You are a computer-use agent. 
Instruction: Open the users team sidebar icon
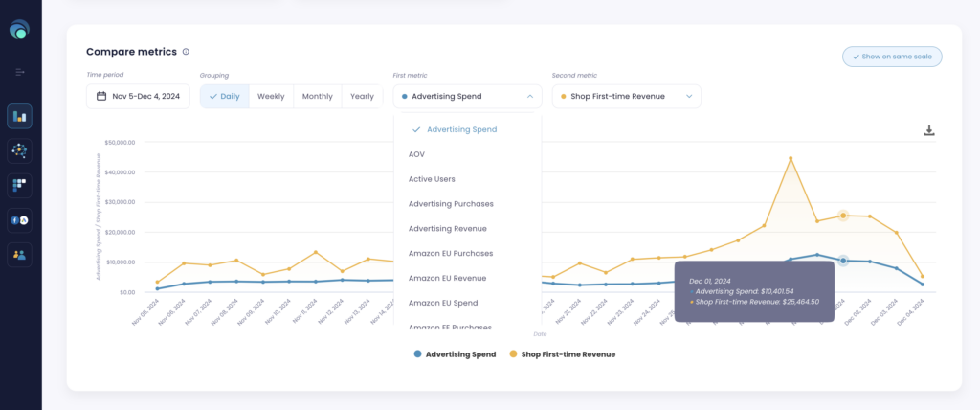[19, 255]
